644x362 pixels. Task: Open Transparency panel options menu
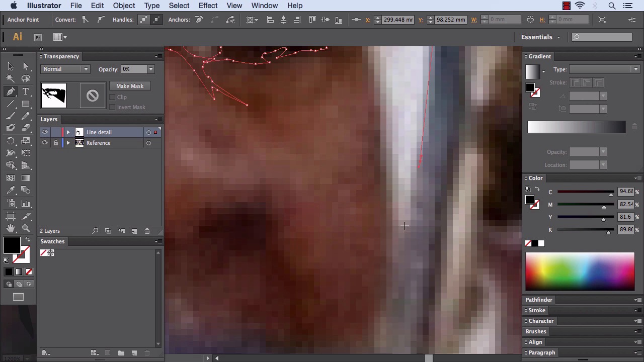tap(158, 56)
